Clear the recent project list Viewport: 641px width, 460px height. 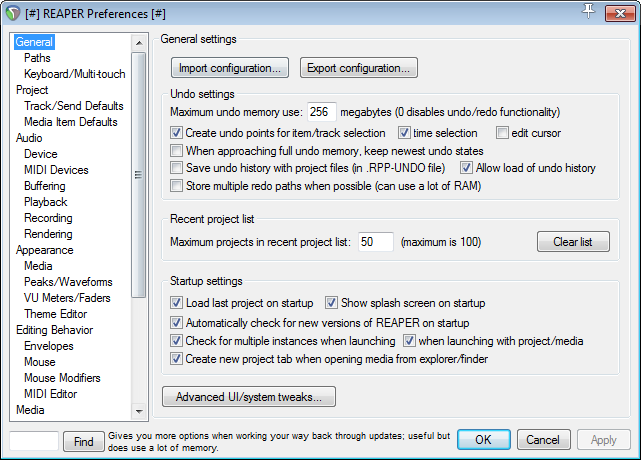573,242
